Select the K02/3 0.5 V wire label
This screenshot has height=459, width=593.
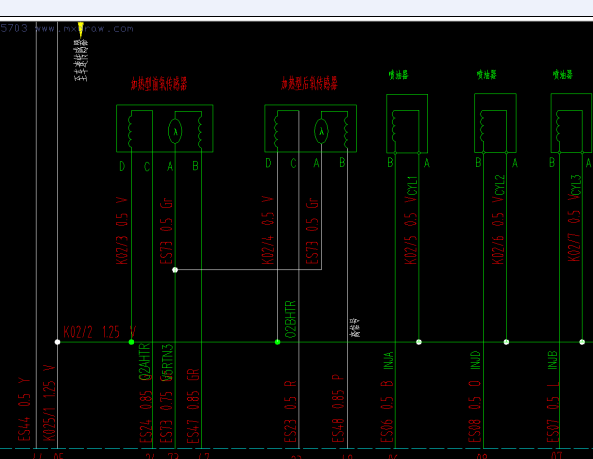point(122,231)
